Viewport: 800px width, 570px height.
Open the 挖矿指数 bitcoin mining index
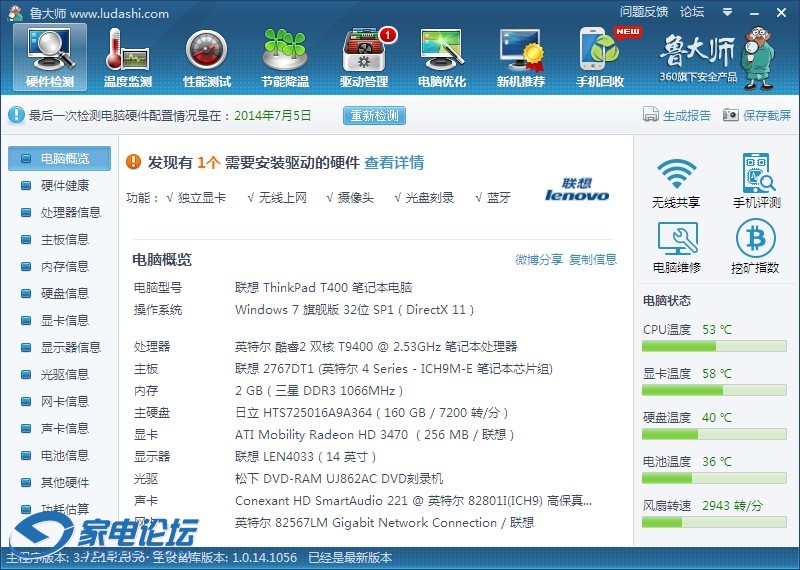(x=756, y=247)
